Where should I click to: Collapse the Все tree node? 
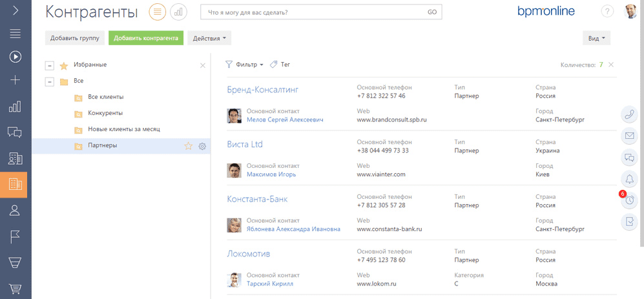[x=50, y=82]
